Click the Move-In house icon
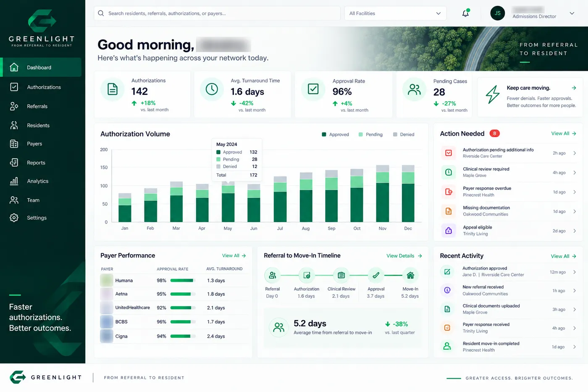The width and height of the screenshot is (588, 392). 410,275
